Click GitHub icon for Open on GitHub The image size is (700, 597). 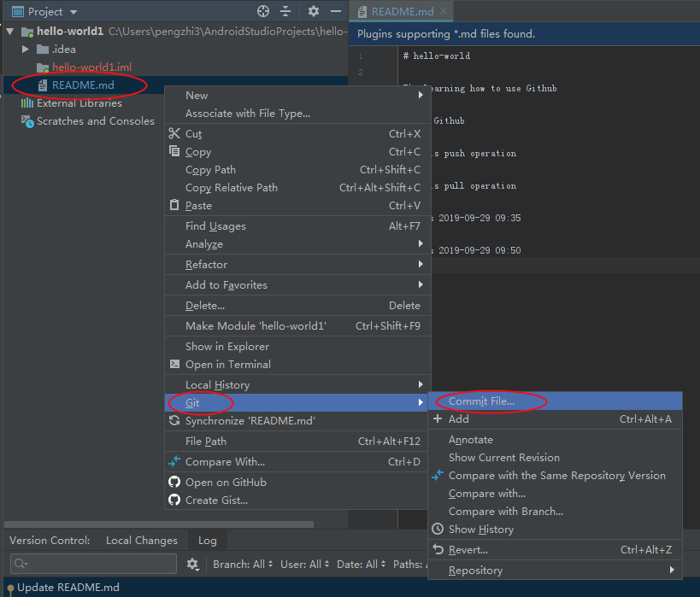(x=174, y=482)
